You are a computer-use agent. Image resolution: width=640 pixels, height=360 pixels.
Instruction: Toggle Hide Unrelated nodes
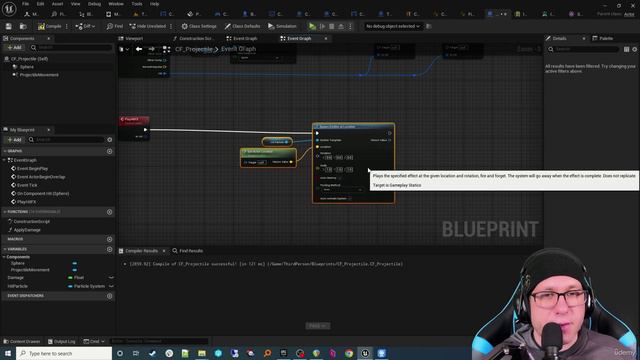tap(148, 26)
